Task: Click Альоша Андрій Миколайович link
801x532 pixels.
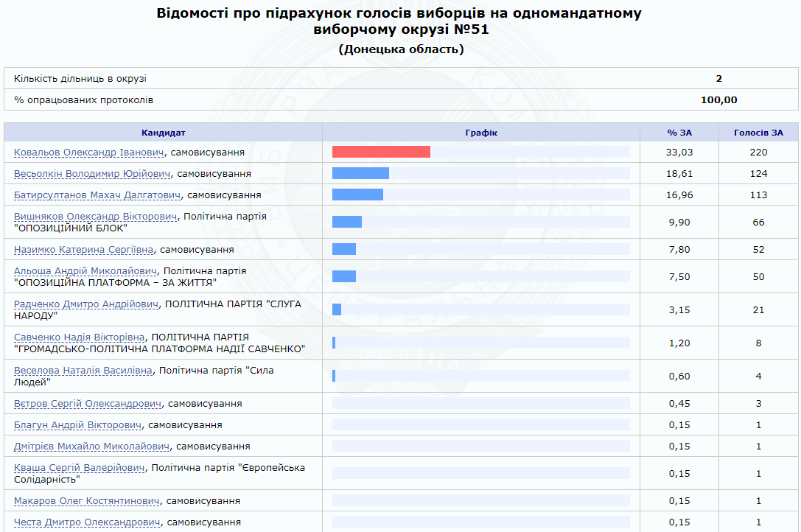Action: (85, 271)
